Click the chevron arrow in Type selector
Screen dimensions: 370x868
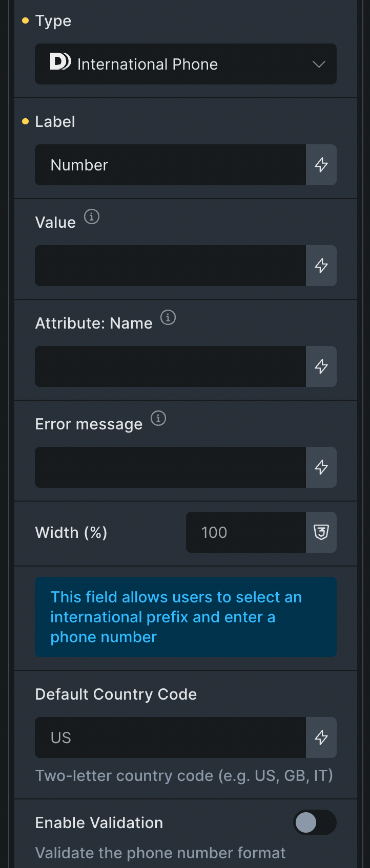pyautogui.click(x=319, y=64)
